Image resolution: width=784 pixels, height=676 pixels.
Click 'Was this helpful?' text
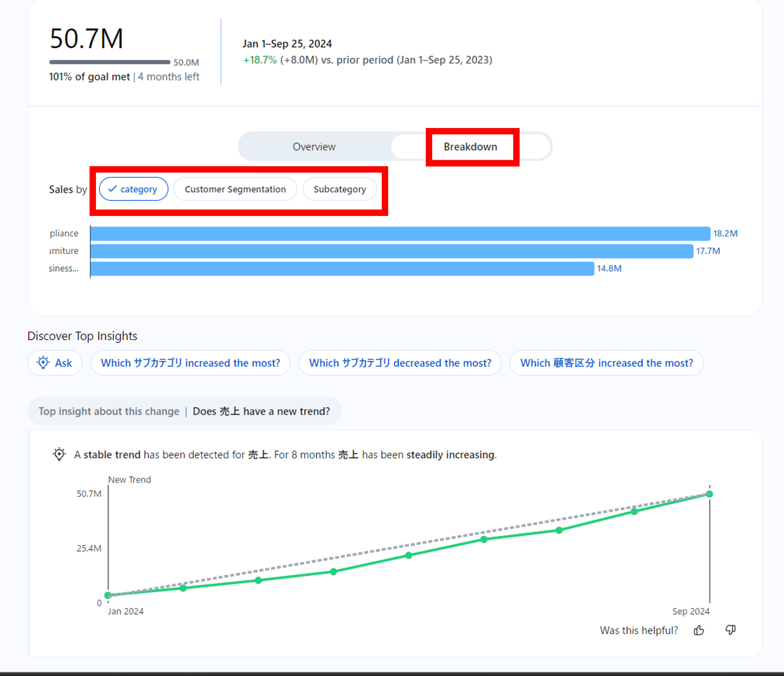tap(639, 630)
